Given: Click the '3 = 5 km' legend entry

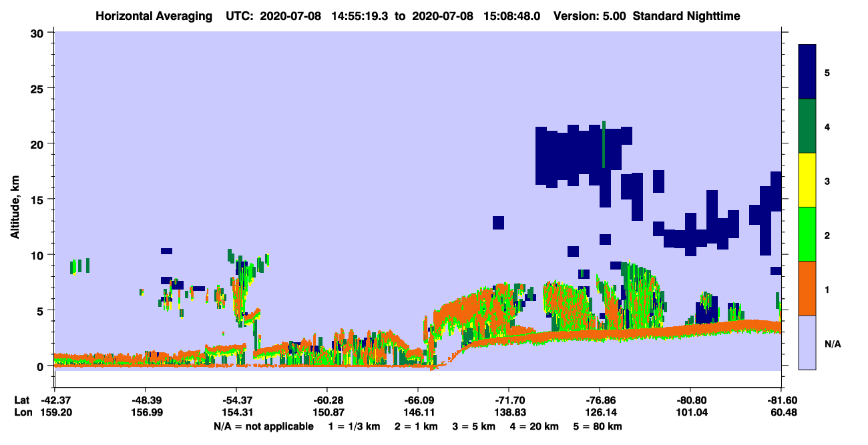Looking at the screenshot, I should (475, 426).
